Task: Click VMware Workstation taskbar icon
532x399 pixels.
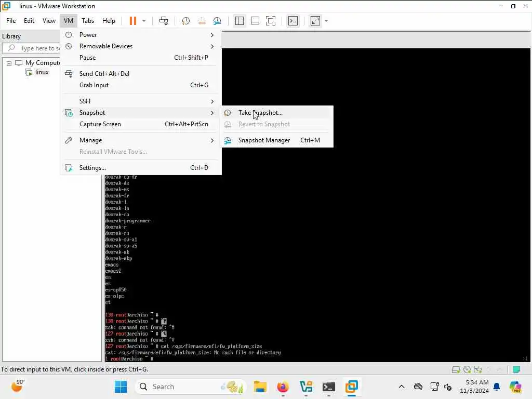Action: pos(352,387)
